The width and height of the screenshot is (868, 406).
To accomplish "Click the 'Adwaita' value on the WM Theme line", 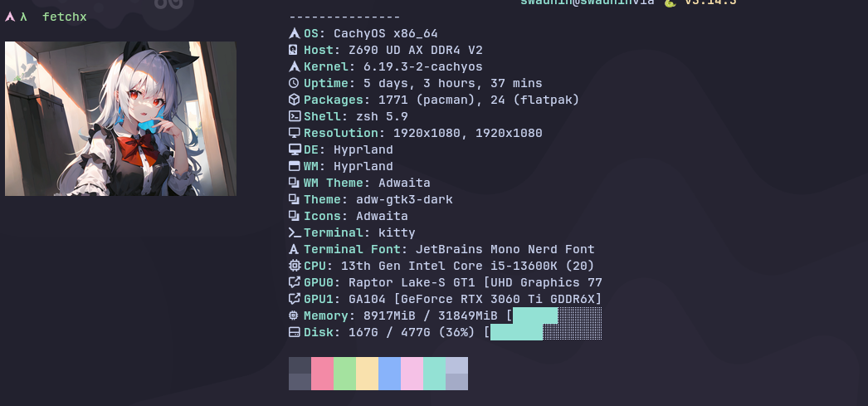I will point(404,183).
